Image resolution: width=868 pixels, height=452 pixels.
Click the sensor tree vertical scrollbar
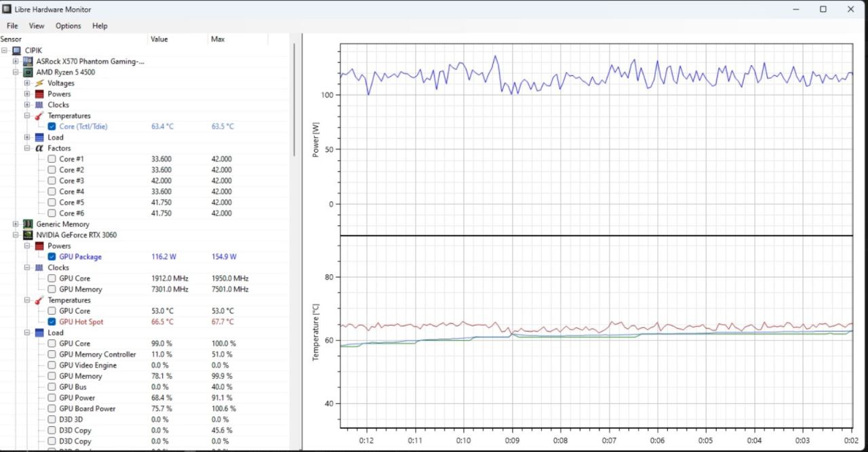[x=294, y=98]
